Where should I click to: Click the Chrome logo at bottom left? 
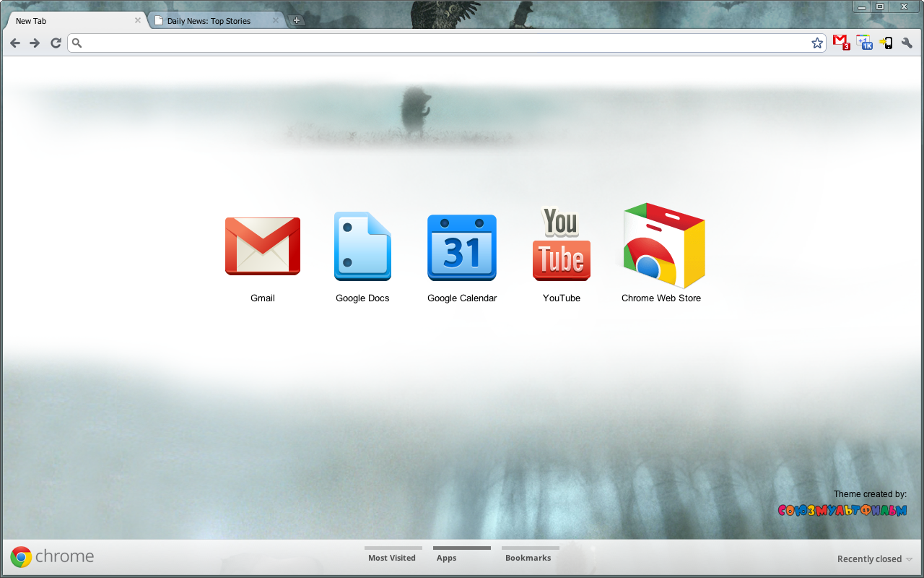click(52, 556)
